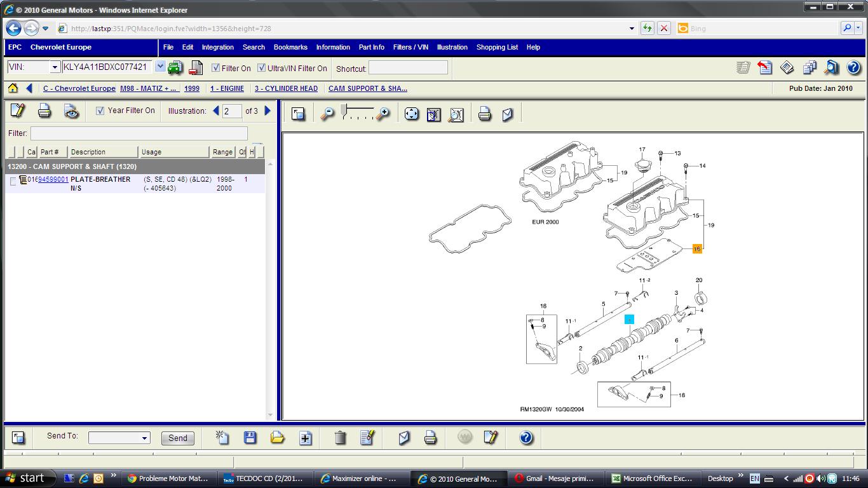Open the Filters / VIN menu
The width and height of the screenshot is (868, 488).
click(x=410, y=47)
